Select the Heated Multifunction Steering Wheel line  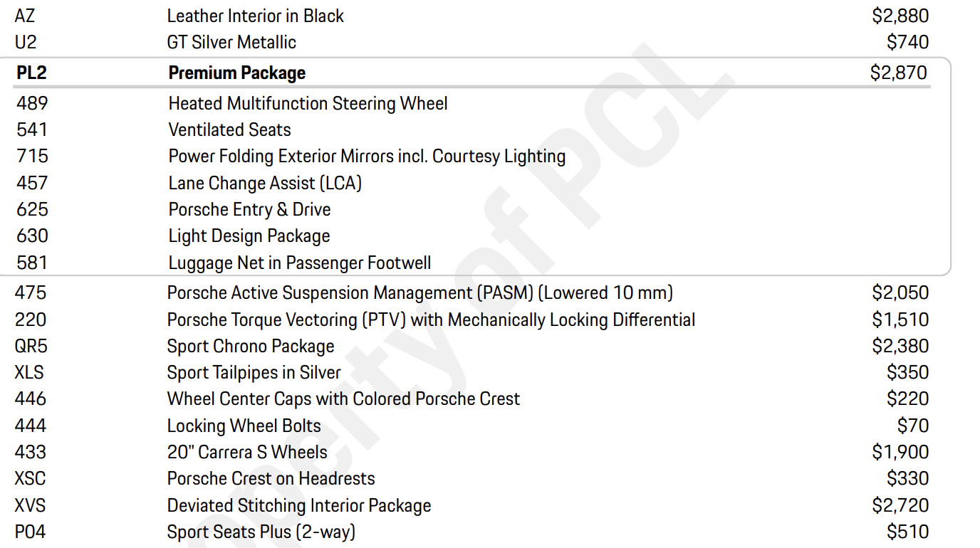click(x=308, y=103)
